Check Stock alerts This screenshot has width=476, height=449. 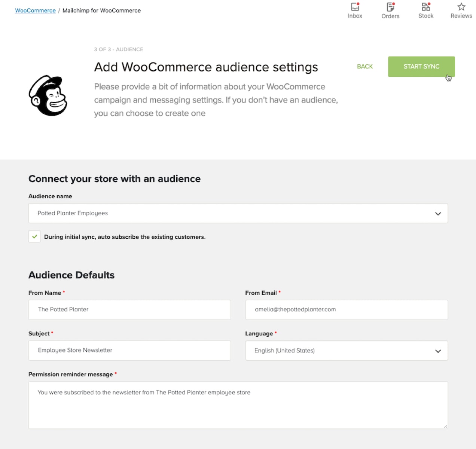(425, 10)
